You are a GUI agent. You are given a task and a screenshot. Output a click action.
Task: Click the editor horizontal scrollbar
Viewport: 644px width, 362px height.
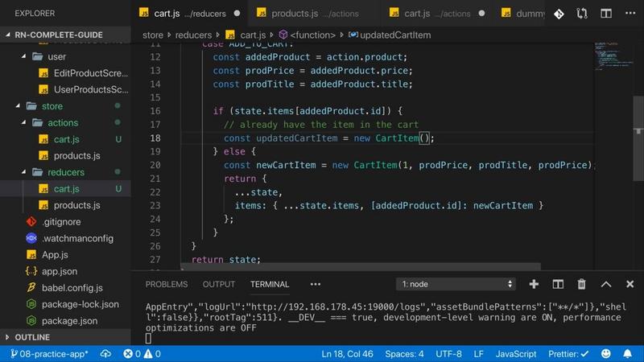[x=361, y=266]
